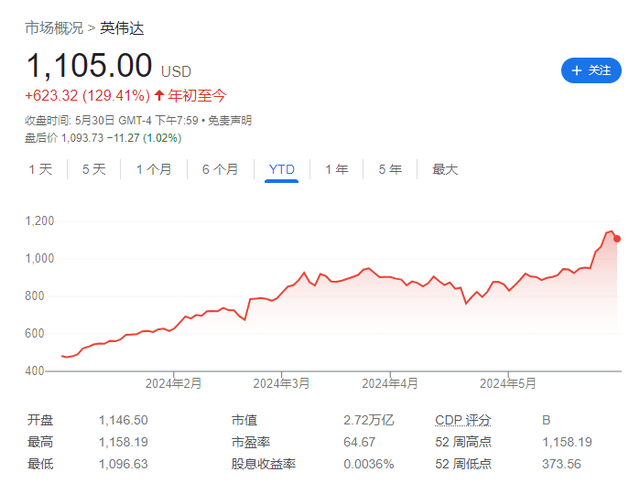Click the 开盘 value 1,146.50
This screenshot has height=483, width=640.
[x=123, y=420]
